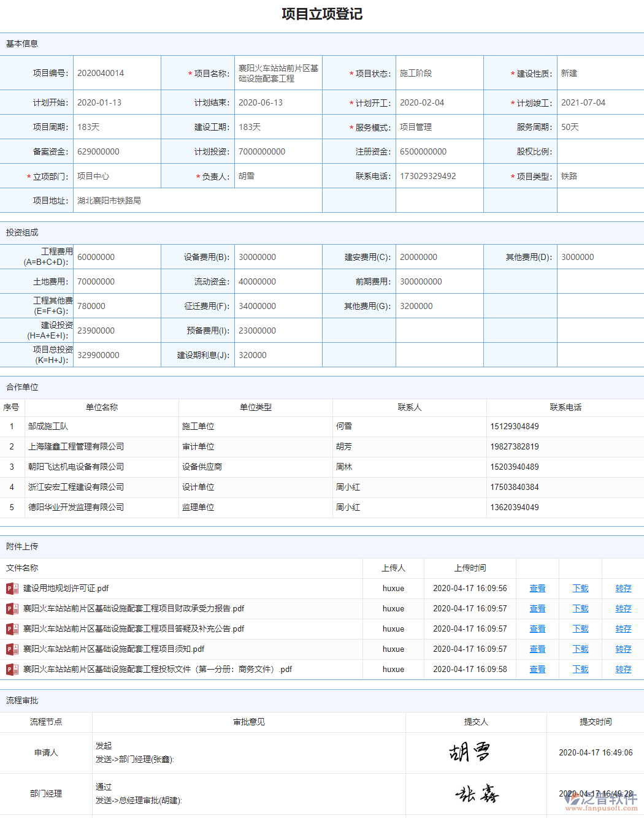Collapse the 基本信息 section header
644x818 pixels.
pos(22,44)
